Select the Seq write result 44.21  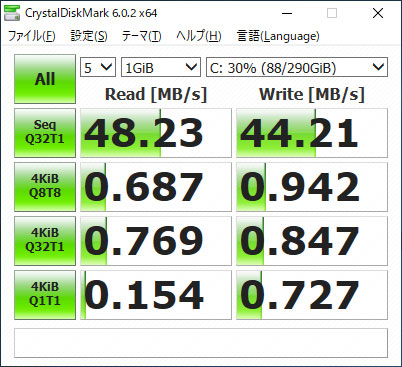pyautogui.click(x=312, y=133)
